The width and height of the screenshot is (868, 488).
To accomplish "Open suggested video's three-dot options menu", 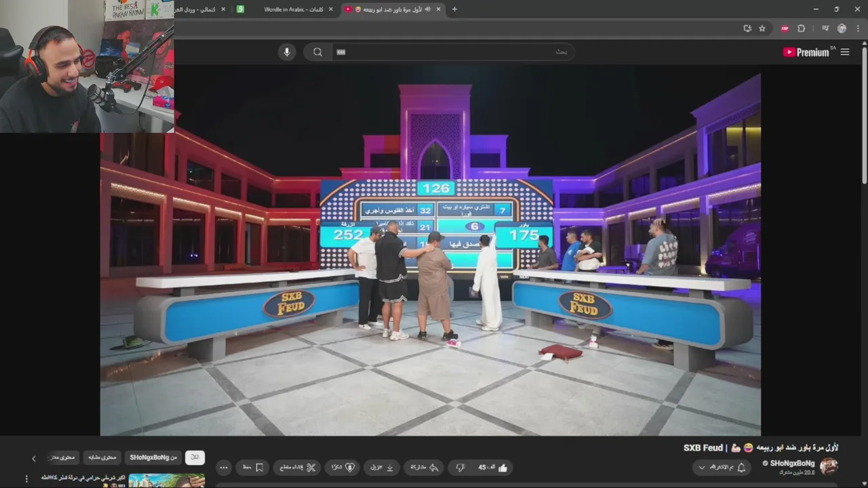I will [27, 479].
